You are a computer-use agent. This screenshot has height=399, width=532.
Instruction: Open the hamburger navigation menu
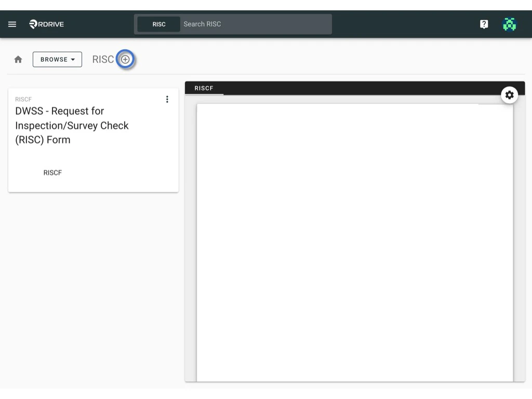click(x=12, y=24)
